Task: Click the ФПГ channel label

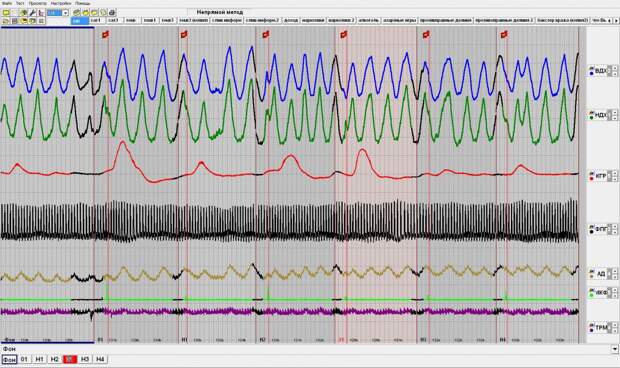Action: (x=600, y=229)
